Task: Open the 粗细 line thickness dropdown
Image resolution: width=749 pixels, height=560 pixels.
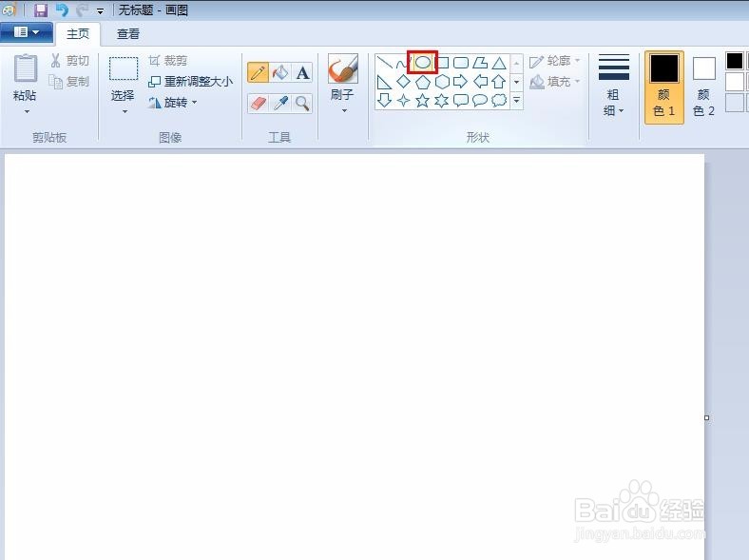Action: pos(613,86)
